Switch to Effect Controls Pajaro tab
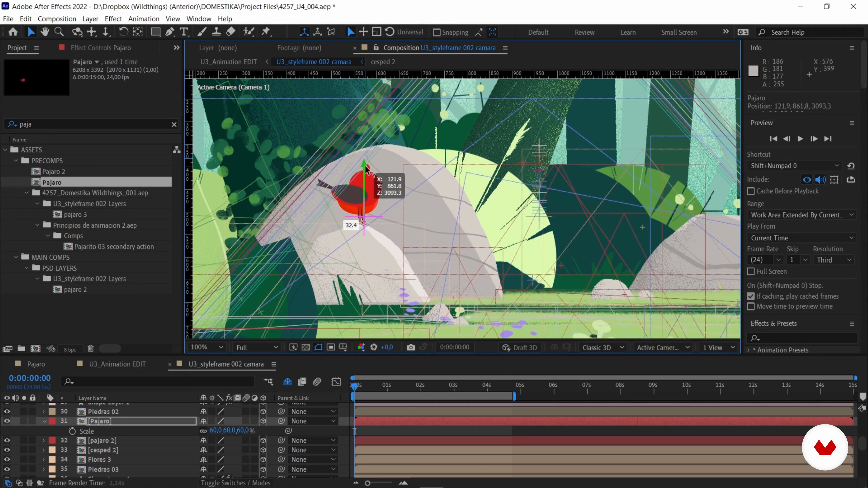 tap(100, 48)
